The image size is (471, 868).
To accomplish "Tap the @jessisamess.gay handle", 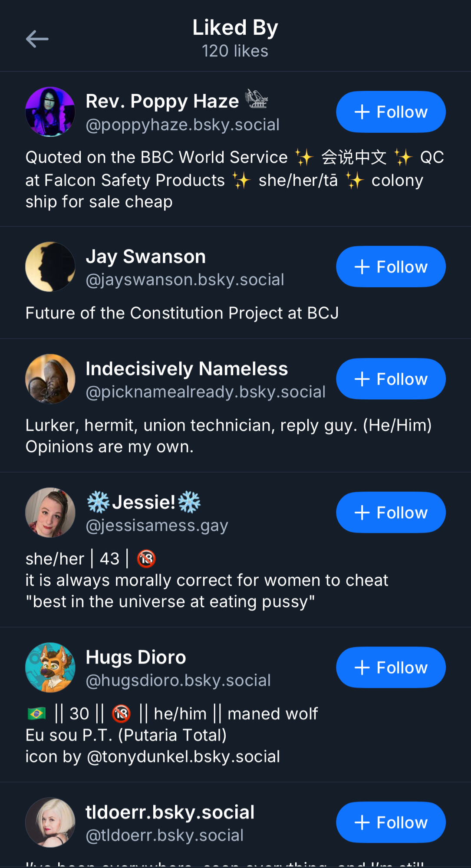I will click(157, 526).
